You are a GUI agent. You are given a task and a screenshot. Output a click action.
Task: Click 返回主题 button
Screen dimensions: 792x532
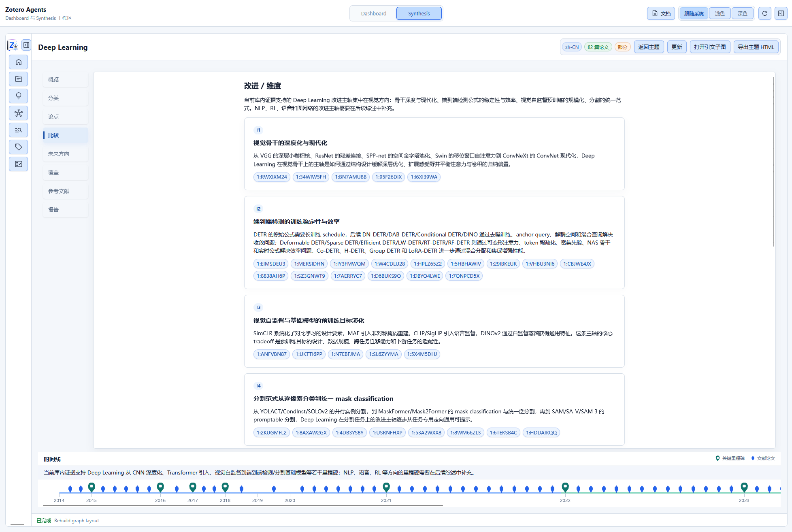[649, 47]
